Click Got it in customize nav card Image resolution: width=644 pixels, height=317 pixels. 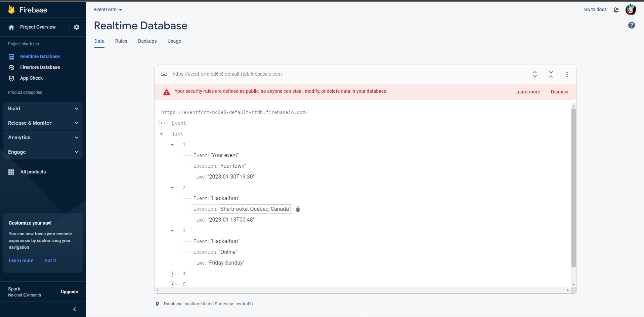(50, 261)
